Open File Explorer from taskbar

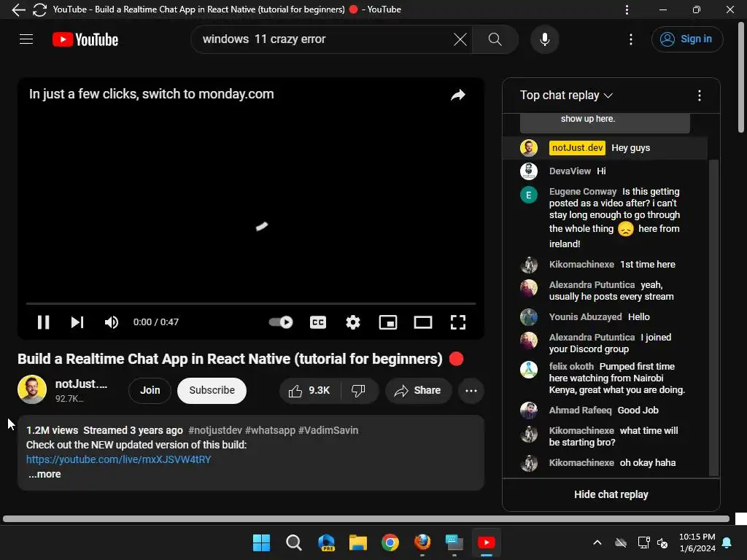click(x=357, y=542)
